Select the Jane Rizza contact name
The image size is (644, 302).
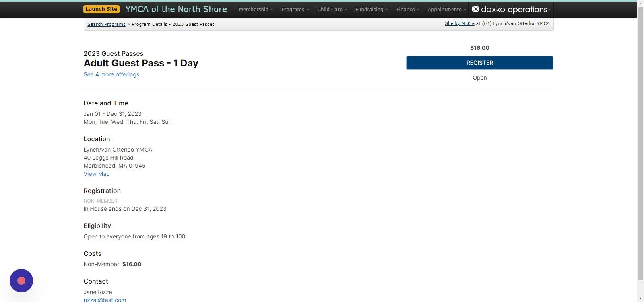pos(98,292)
